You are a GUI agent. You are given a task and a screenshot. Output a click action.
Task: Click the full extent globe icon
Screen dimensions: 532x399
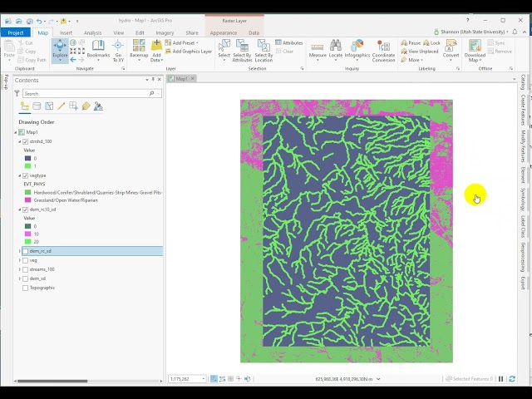point(73,42)
